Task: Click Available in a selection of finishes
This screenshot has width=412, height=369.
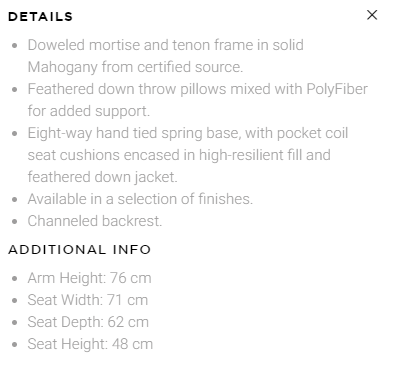Action: 140,199
